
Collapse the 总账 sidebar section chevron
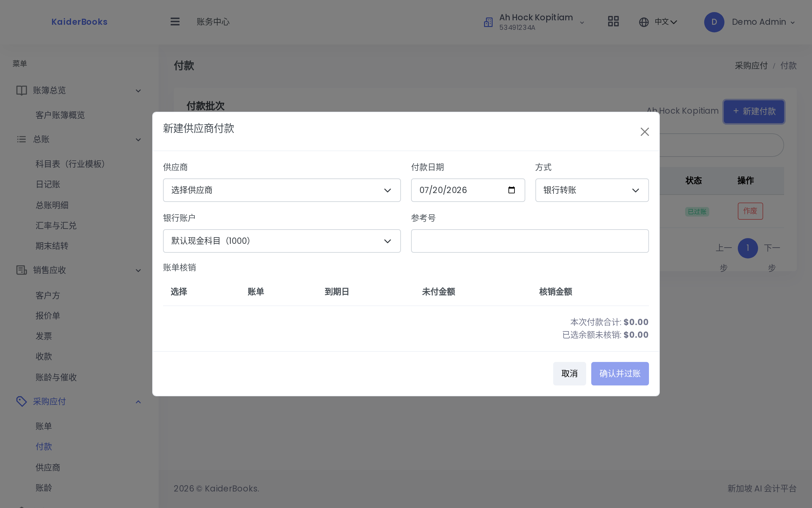[138, 140]
